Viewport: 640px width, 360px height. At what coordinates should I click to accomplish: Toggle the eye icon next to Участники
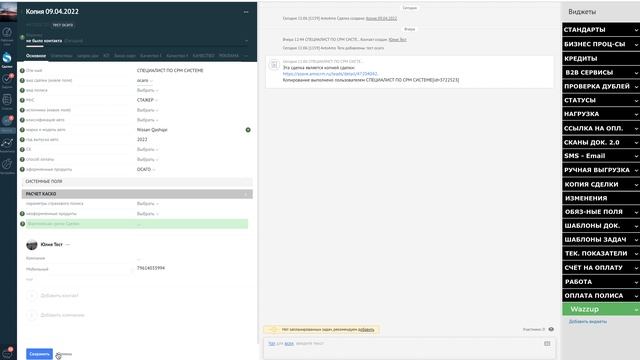(x=551, y=329)
